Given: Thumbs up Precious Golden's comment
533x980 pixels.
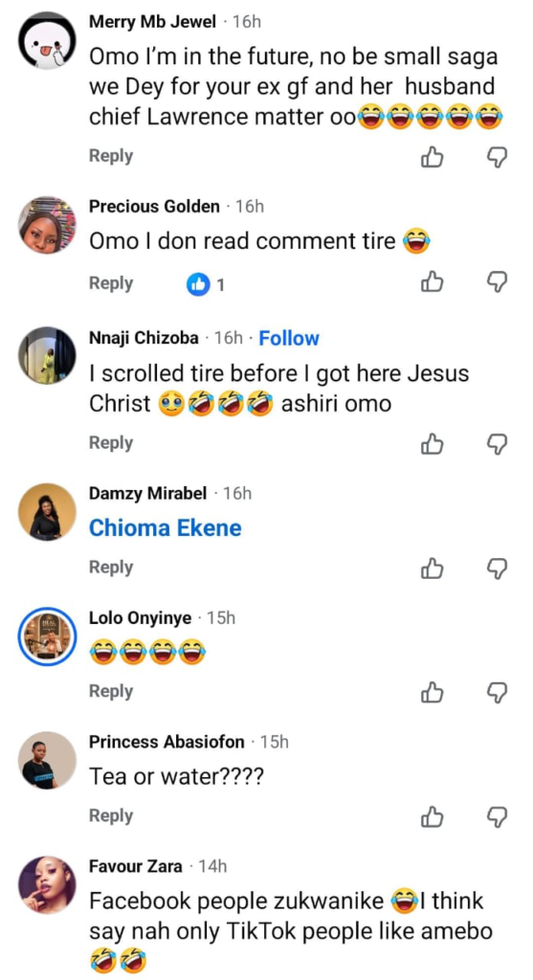Looking at the screenshot, I should click(432, 282).
